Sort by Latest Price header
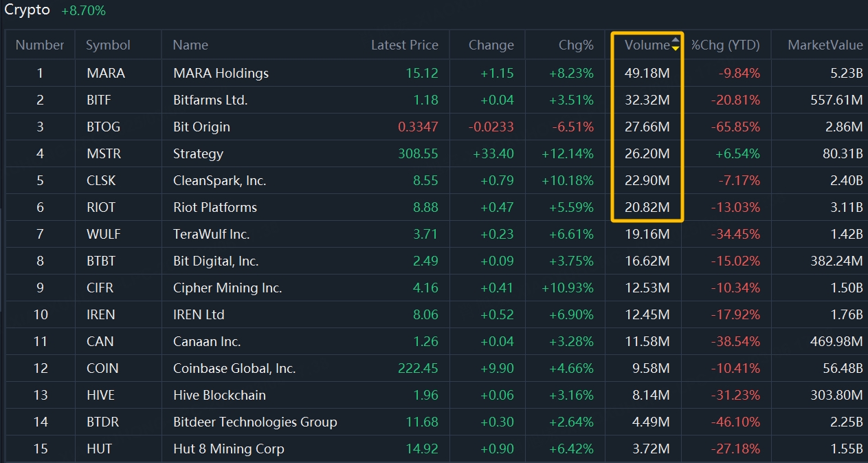Viewport: 868px width, 463px height. [x=405, y=45]
